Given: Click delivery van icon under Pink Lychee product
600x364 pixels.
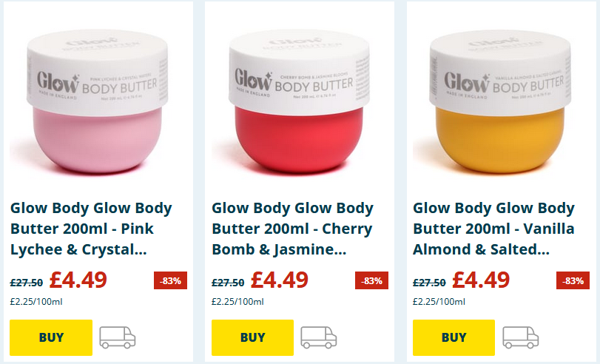Looking at the screenshot, I should tap(118, 337).
